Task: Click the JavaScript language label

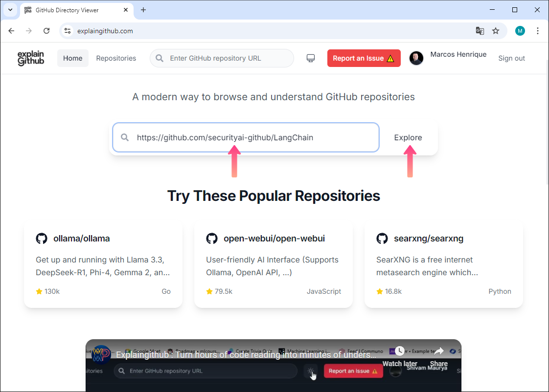Action: point(324,291)
